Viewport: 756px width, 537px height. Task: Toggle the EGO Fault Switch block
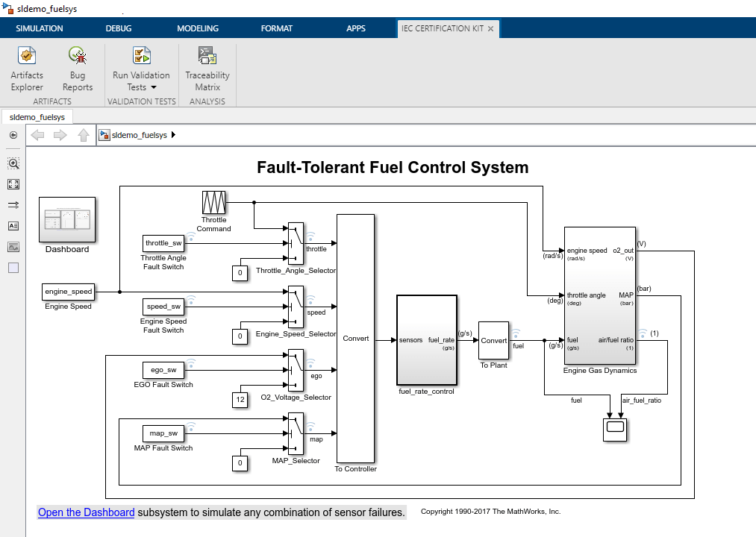(x=163, y=370)
